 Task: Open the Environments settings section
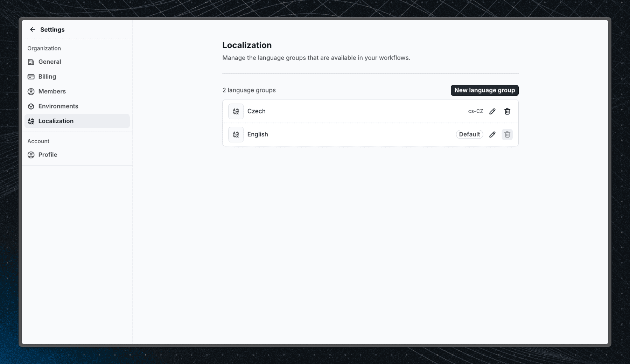(58, 106)
